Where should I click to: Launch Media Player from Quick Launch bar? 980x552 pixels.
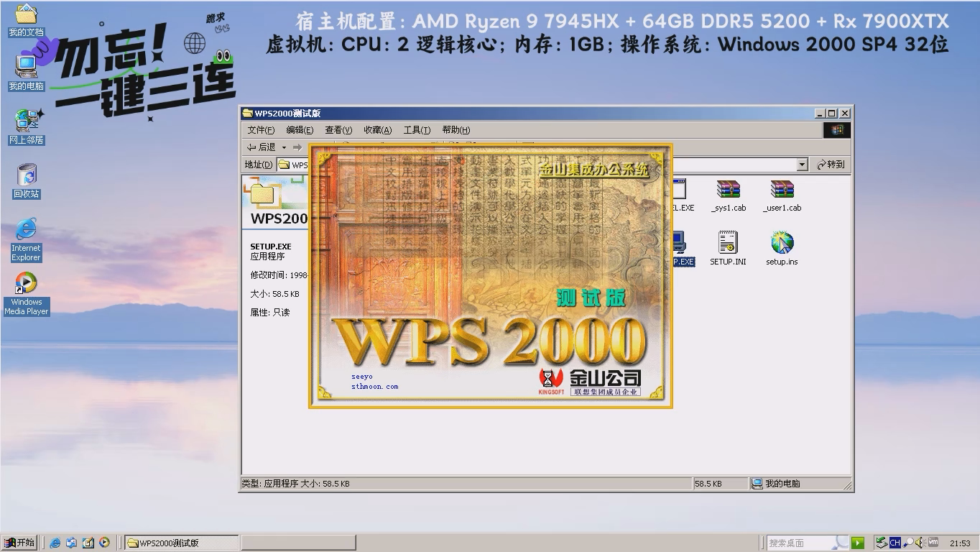pos(104,543)
